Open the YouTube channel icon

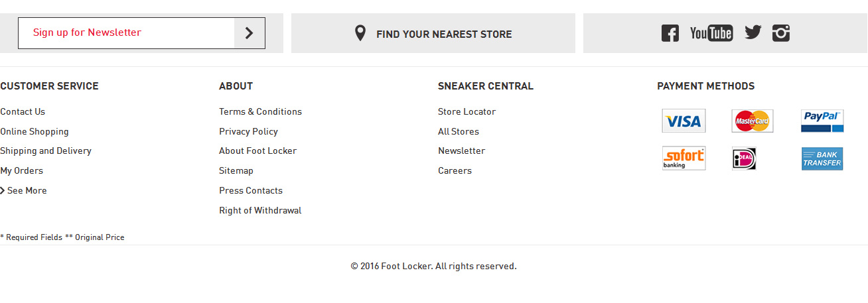[x=711, y=33]
